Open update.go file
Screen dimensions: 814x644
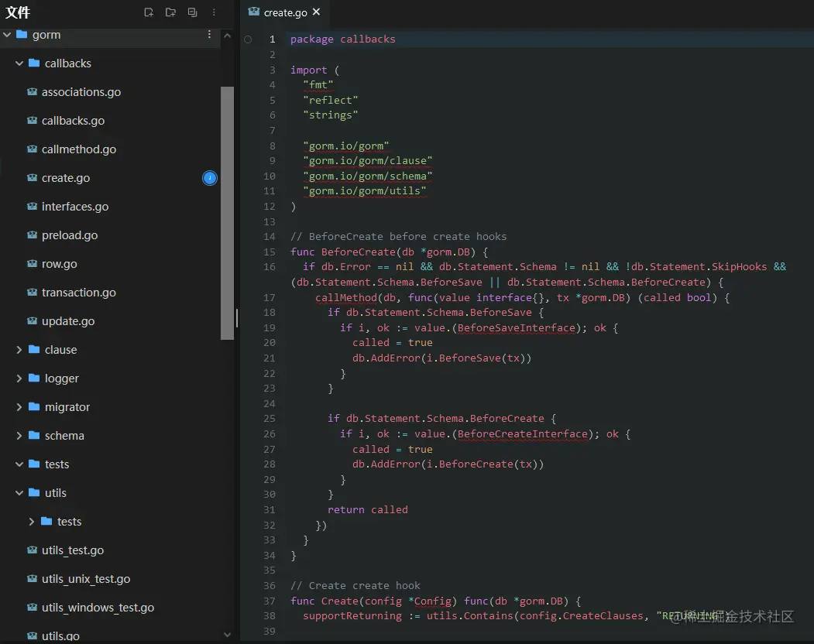pos(68,321)
